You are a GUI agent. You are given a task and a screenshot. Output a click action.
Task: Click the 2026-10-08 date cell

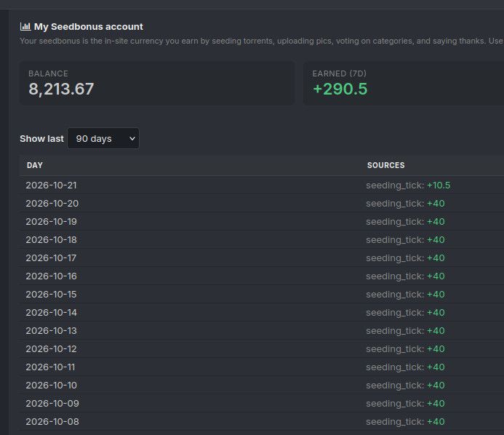tap(52, 421)
